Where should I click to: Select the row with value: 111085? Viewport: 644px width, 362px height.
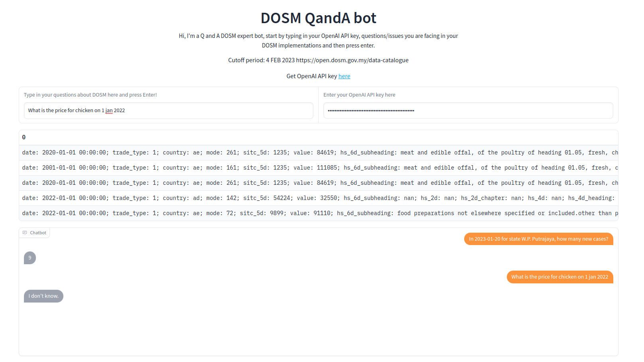[x=319, y=168]
